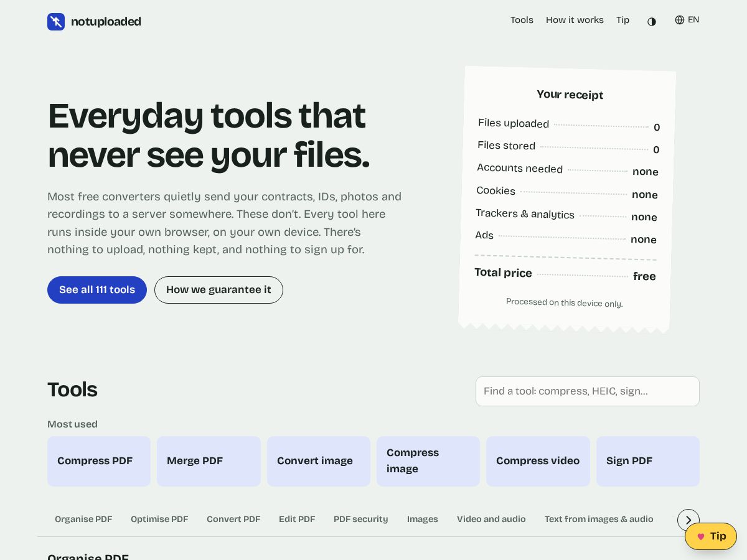Click the Processed on this device only text
Viewport: 747px width, 560px height.
click(565, 302)
